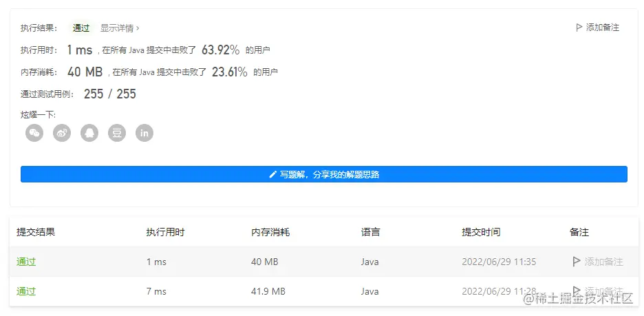Click the 255 / 255 test cases value
This screenshot has width=644, height=316.
[x=110, y=94]
